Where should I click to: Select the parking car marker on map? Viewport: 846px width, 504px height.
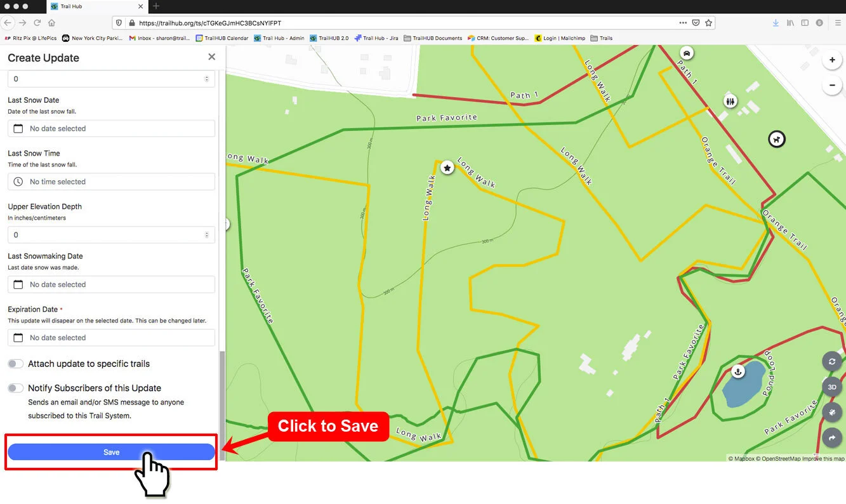[686, 52]
